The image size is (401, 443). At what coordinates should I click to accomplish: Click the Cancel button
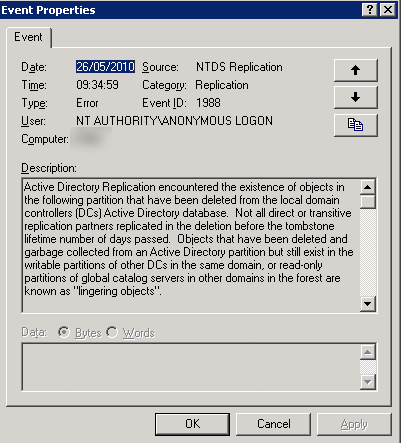point(273,424)
